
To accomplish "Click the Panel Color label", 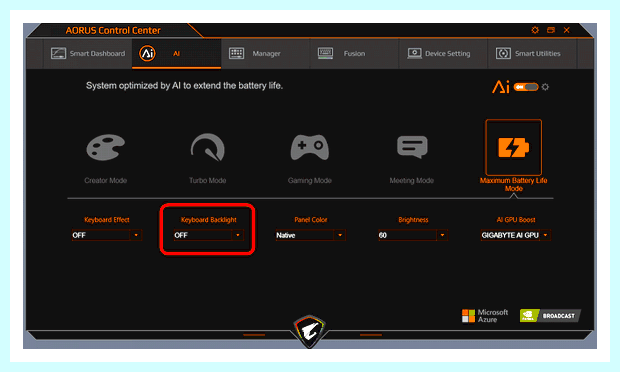I will point(311,220).
